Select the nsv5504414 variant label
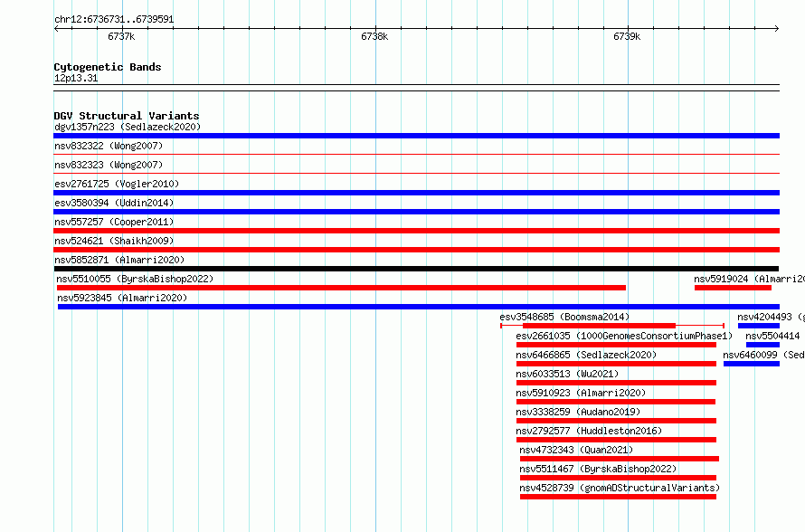 772,336
